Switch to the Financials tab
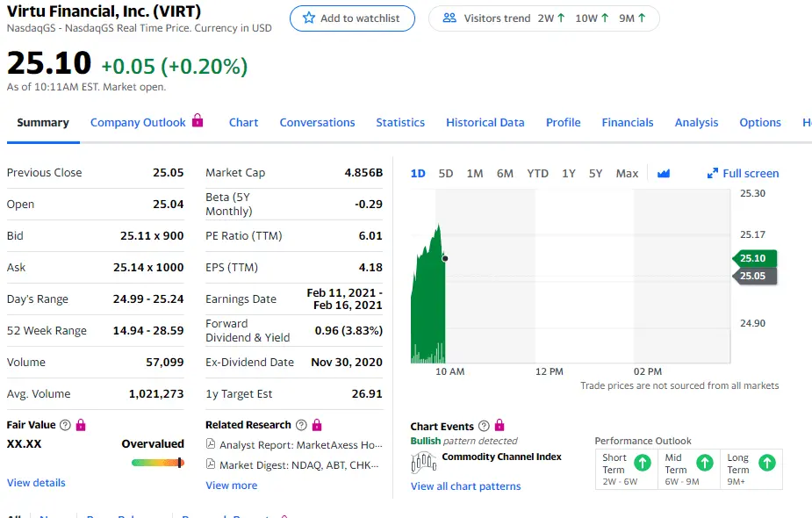 click(x=628, y=123)
